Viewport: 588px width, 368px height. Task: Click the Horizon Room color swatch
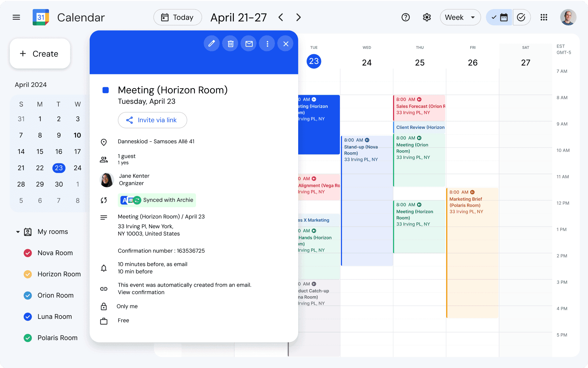(28, 274)
